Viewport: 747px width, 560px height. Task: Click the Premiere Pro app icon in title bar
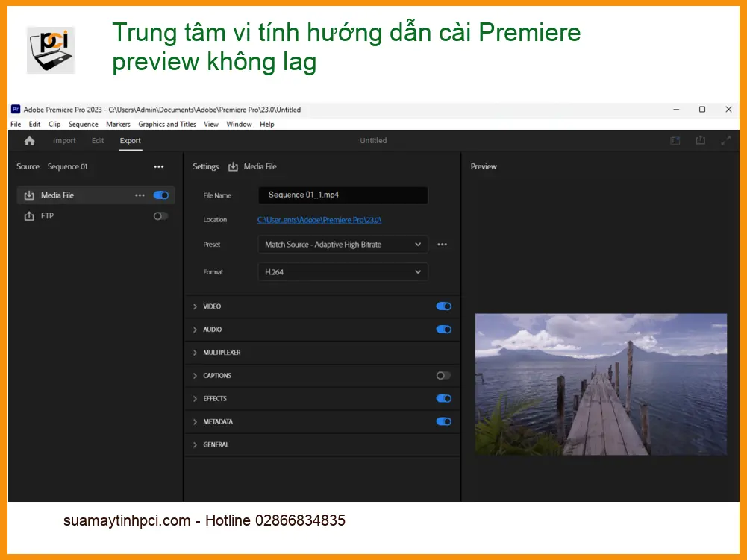pos(16,109)
